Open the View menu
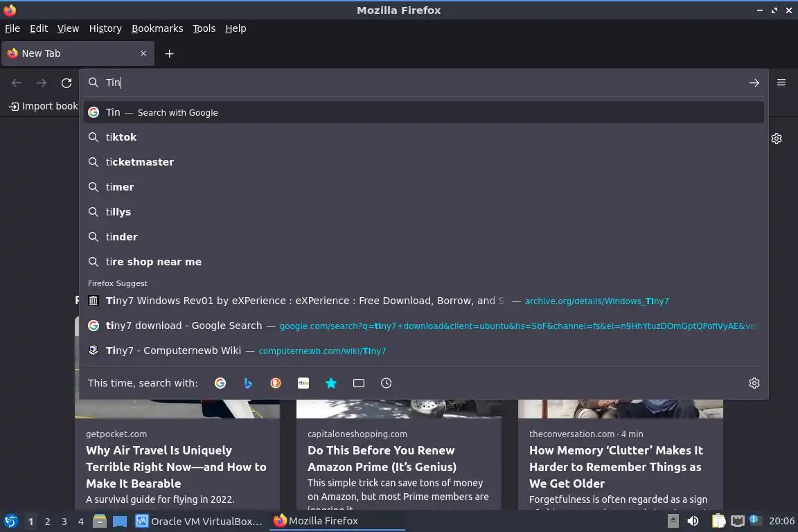The height and width of the screenshot is (532, 798). tap(68, 28)
